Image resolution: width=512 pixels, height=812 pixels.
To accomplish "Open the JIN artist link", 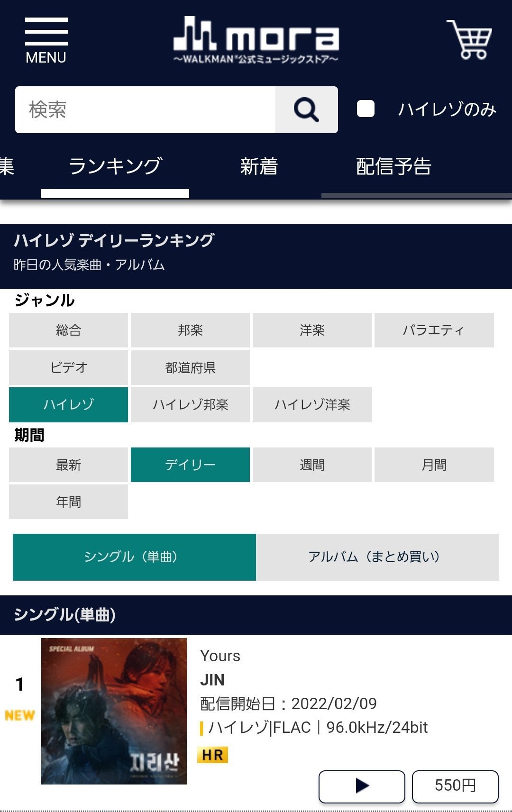I will (x=212, y=680).
